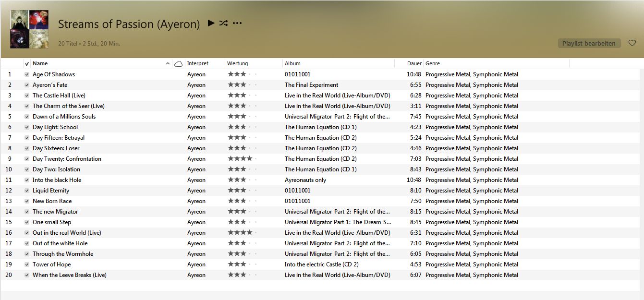644x300 pixels.
Task: Select the song Age Of Shadows
Action: [x=54, y=74]
